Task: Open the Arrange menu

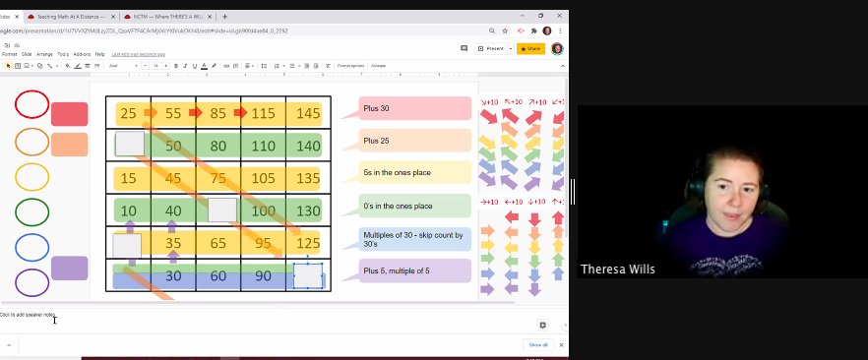Action: (45, 54)
